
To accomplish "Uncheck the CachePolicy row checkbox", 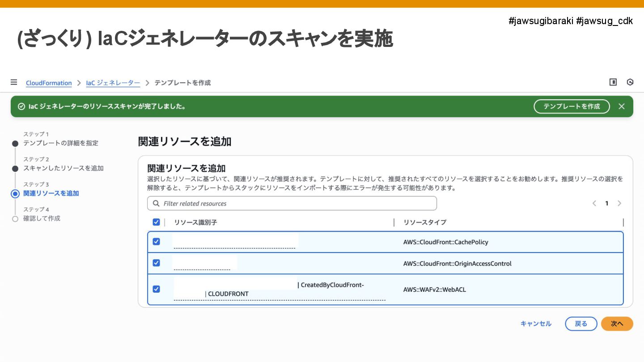I will point(156,242).
